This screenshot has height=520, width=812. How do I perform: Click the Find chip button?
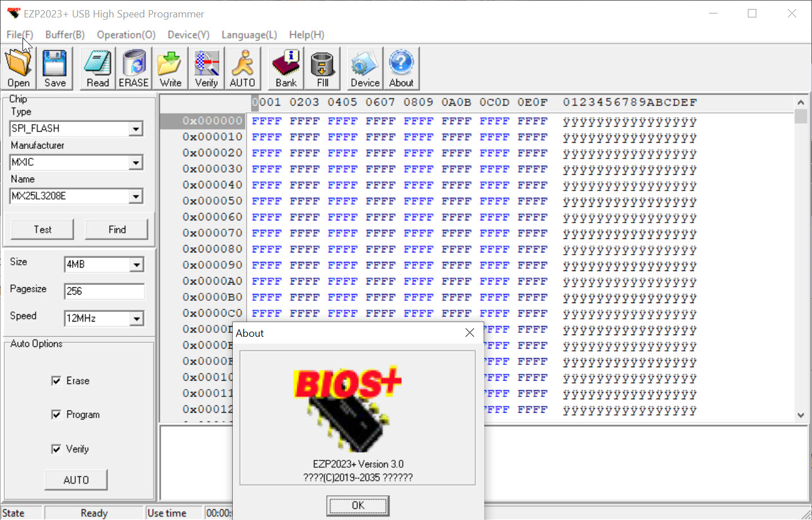(x=117, y=229)
